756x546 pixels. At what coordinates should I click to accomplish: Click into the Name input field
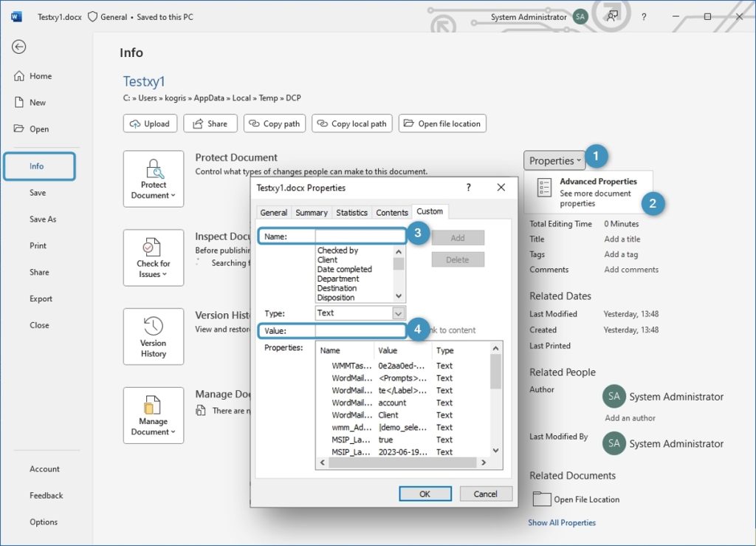coord(360,236)
